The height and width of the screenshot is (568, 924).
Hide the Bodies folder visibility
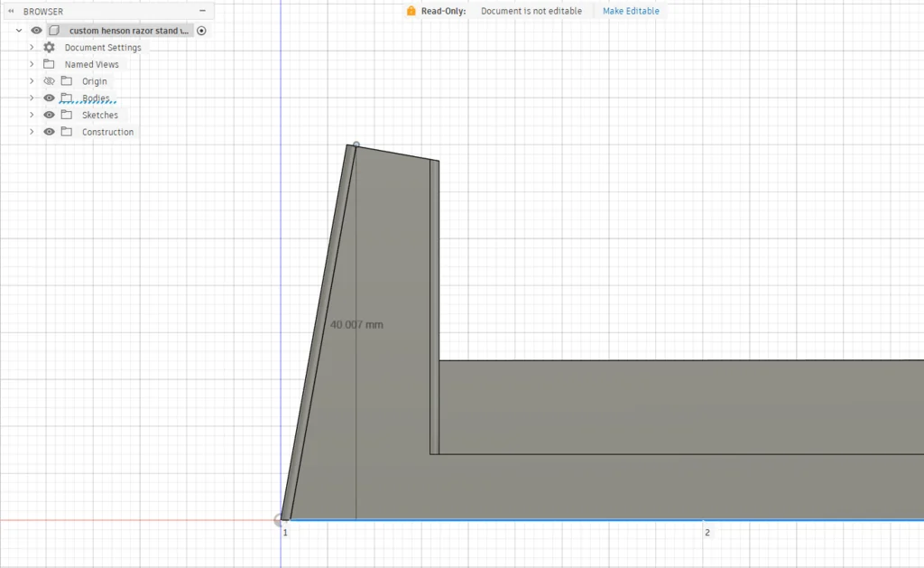pos(50,98)
